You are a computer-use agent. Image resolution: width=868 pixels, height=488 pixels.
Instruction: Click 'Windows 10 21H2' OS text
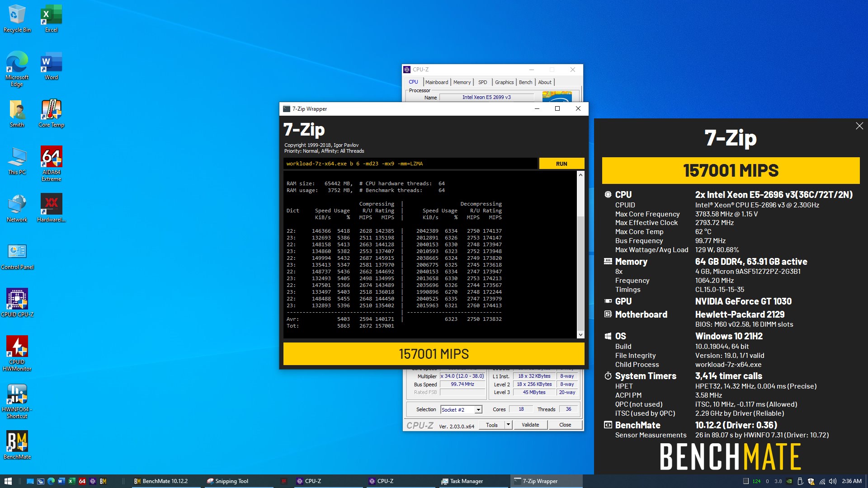pyautogui.click(x=729, y=336)
